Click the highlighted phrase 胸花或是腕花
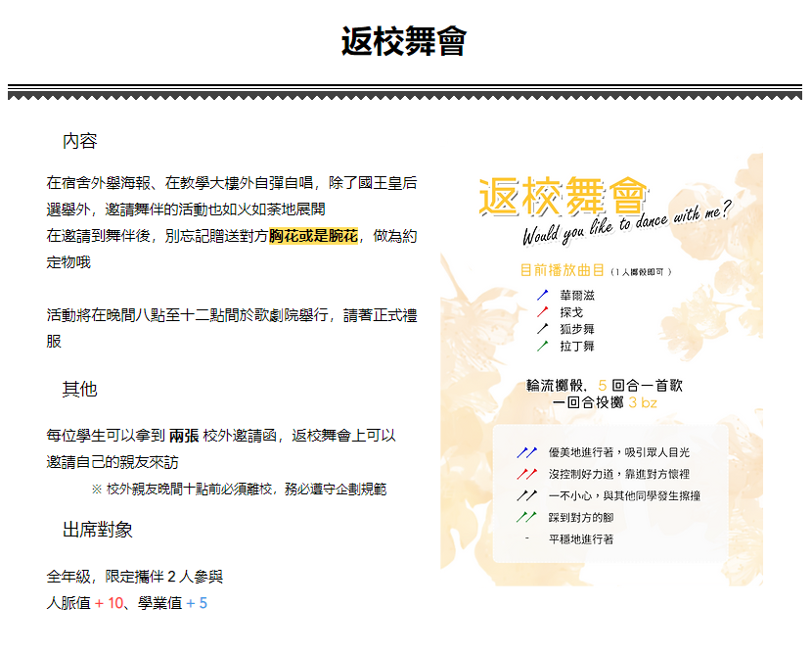This screenshot has height=653, width=812. pyautogui.click(x=313, y=236)
